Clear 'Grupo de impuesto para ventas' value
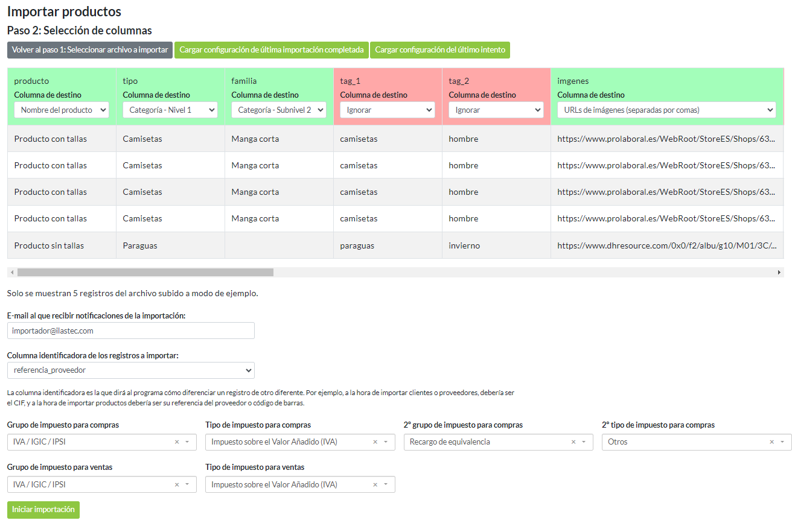 177,485
